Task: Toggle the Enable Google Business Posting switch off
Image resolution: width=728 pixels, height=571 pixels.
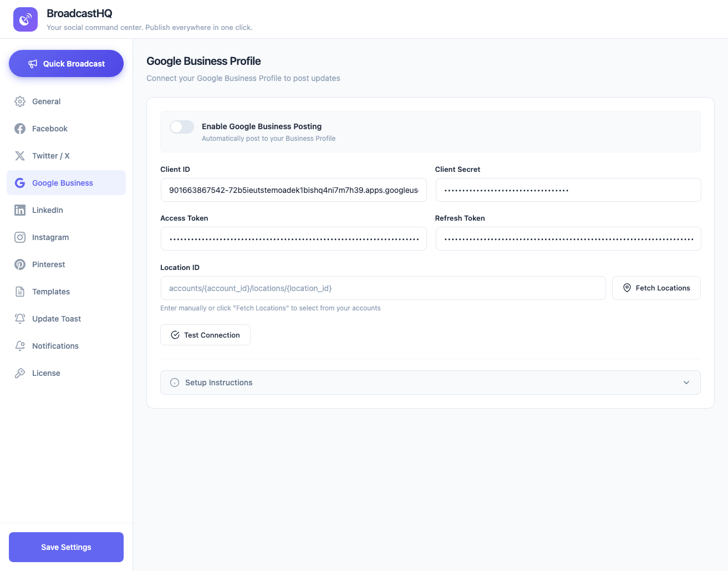Action: pyautogui.click(x=181, y=127)
